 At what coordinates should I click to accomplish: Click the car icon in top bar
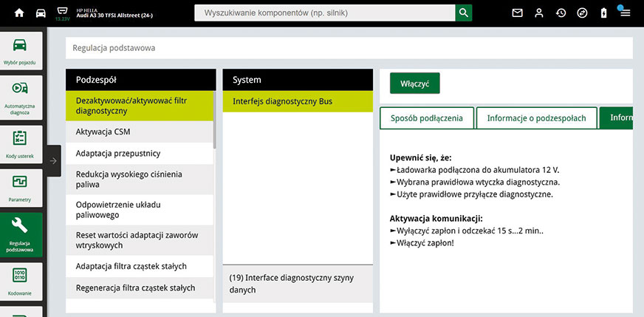click(41, 13)
